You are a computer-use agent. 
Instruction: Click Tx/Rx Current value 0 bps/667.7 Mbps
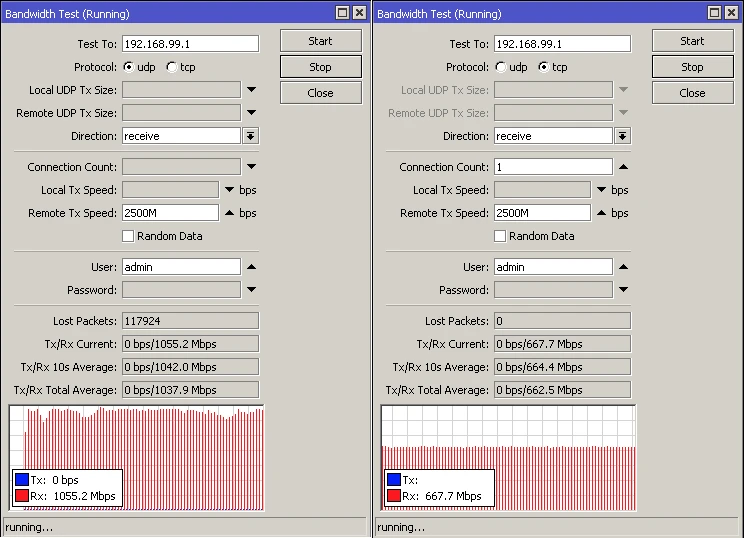[562, 344]
